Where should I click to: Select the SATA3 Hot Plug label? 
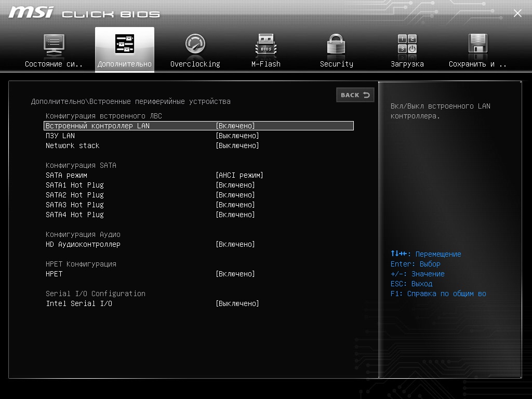pos(75,205)
